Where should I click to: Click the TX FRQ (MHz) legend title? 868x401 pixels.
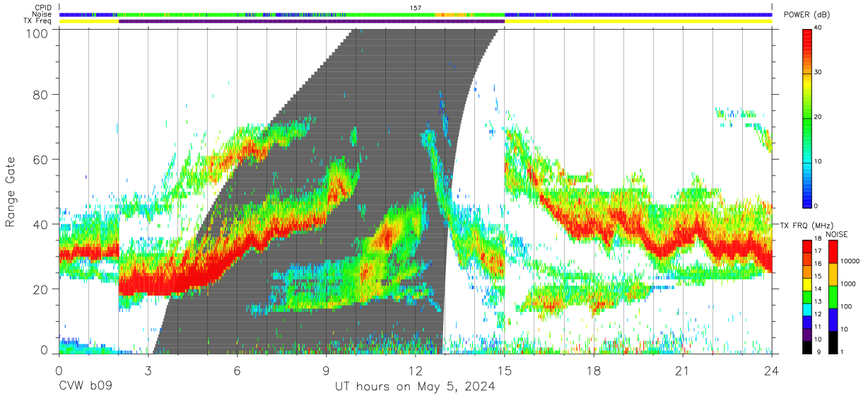(x=806, y=225)
